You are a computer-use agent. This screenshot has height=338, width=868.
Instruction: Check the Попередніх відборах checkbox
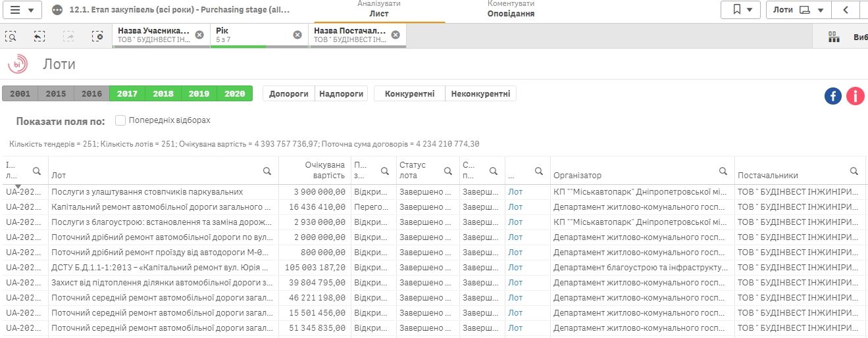click(120, 120)
